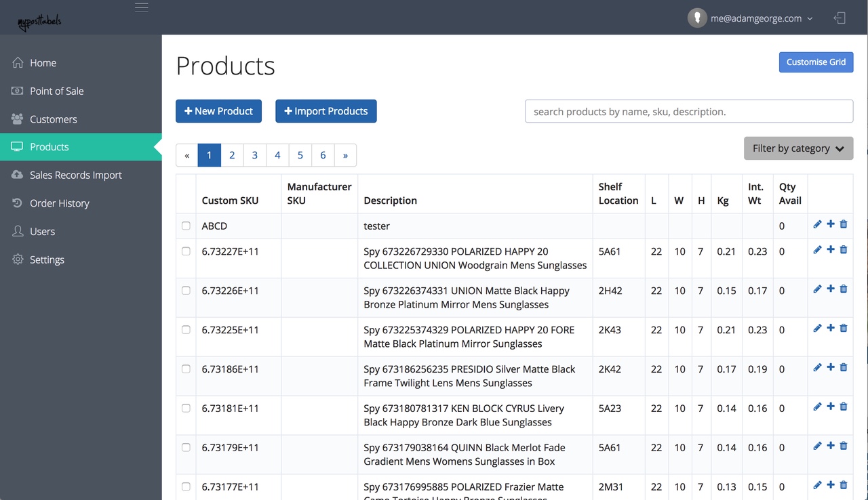Click the New Product button
Screen dimensions: 868x500
[218, 111]
